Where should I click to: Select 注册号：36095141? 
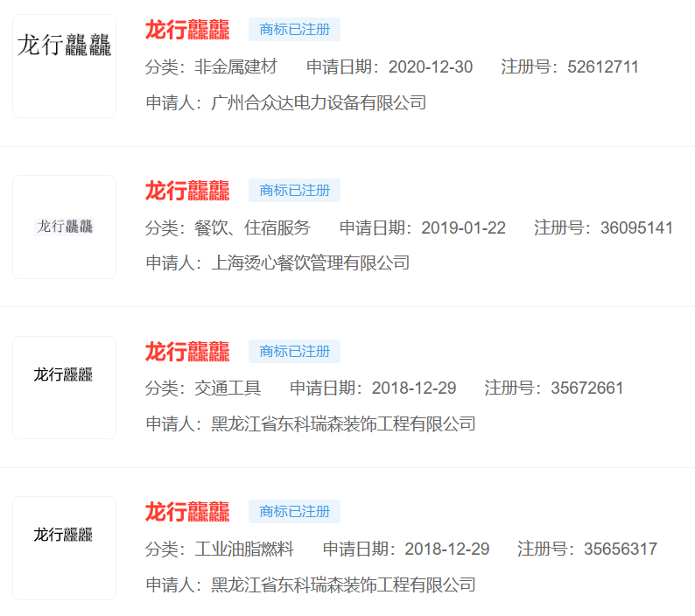pos(603,227)
